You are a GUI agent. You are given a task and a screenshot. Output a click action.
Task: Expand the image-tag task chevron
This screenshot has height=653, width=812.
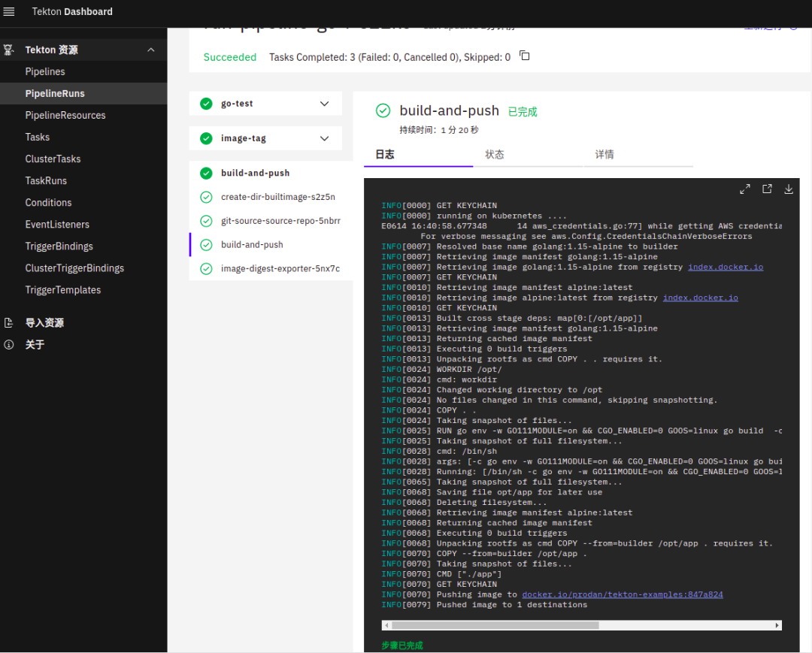[325, 138]
